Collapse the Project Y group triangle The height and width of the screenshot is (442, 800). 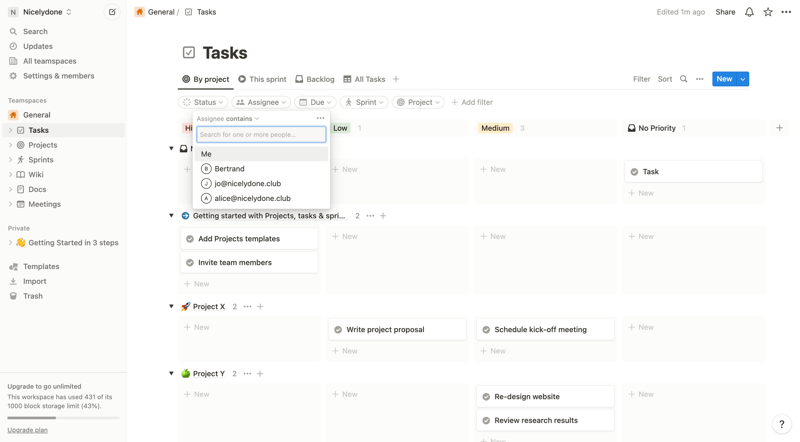(x=171, y=374)
